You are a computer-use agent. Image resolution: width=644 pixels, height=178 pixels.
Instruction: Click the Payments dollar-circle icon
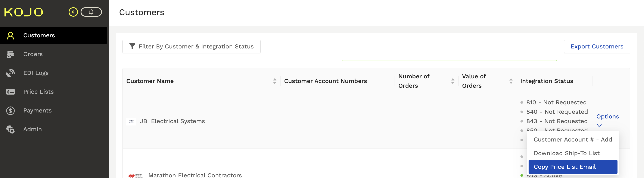tap(10, 111)
